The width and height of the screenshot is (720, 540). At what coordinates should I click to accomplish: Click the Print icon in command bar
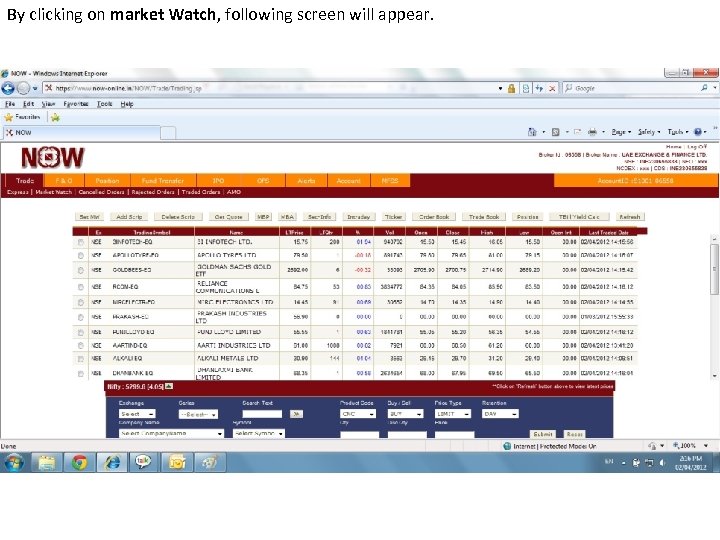point(592,132)
